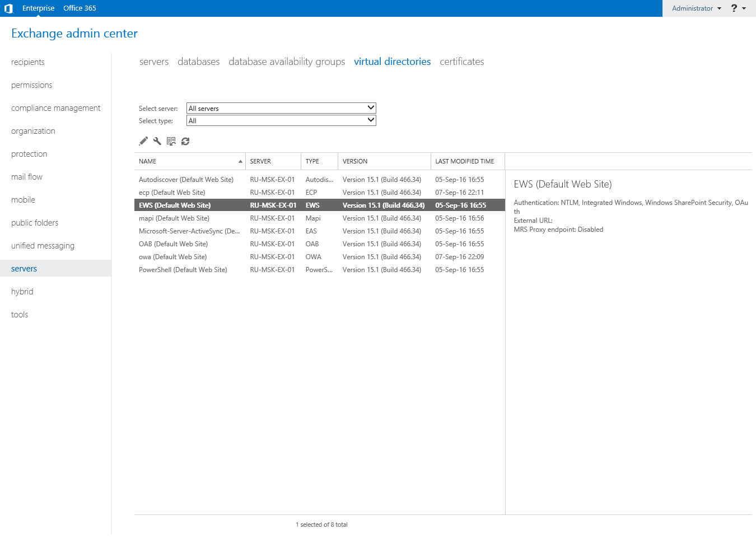
Task: Open tools in the left navigation
Action: (x=20, y=315)
